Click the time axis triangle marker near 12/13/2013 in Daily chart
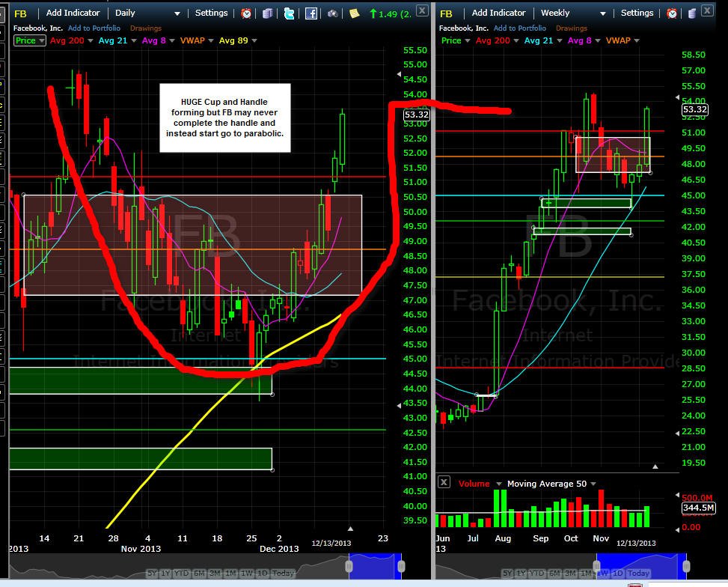This screenshot has width=728, height=587. (350, 529)
